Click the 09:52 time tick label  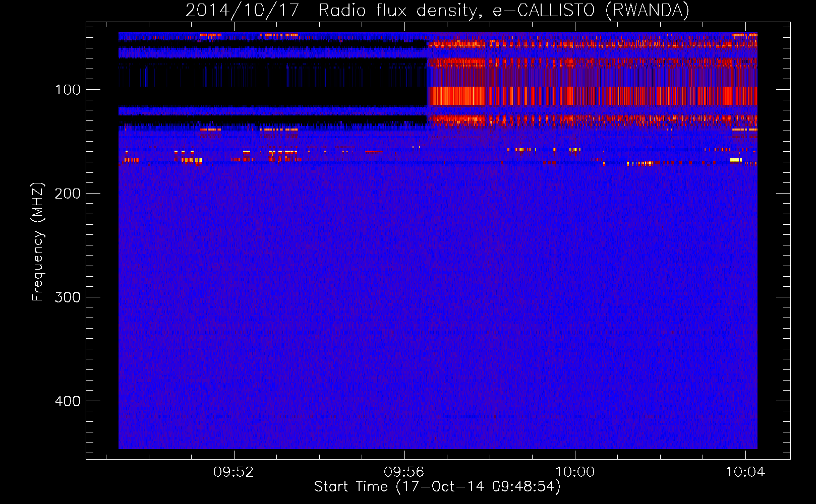(x=234, y=472)
